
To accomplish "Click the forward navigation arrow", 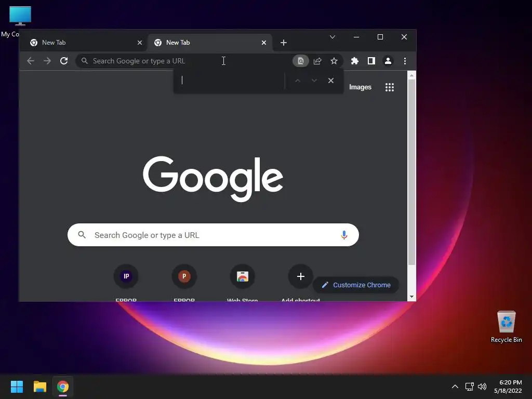I will coord(47,61).
